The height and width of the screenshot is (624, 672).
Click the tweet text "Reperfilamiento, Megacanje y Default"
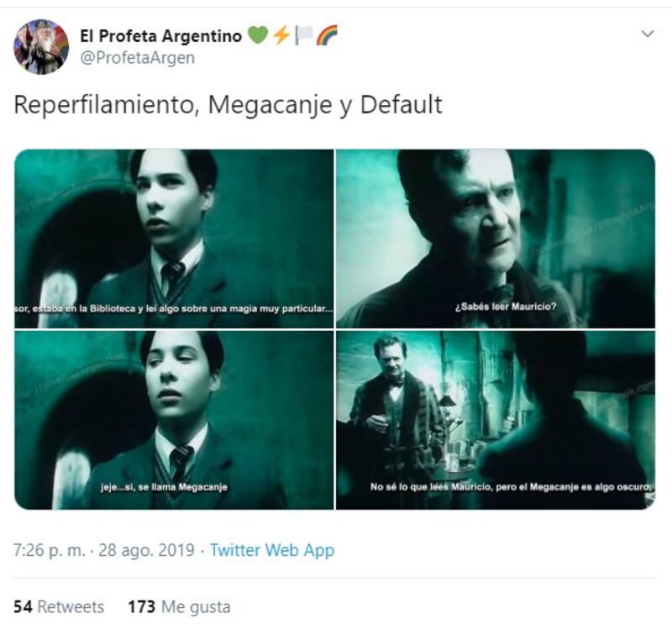coord(228,105)
